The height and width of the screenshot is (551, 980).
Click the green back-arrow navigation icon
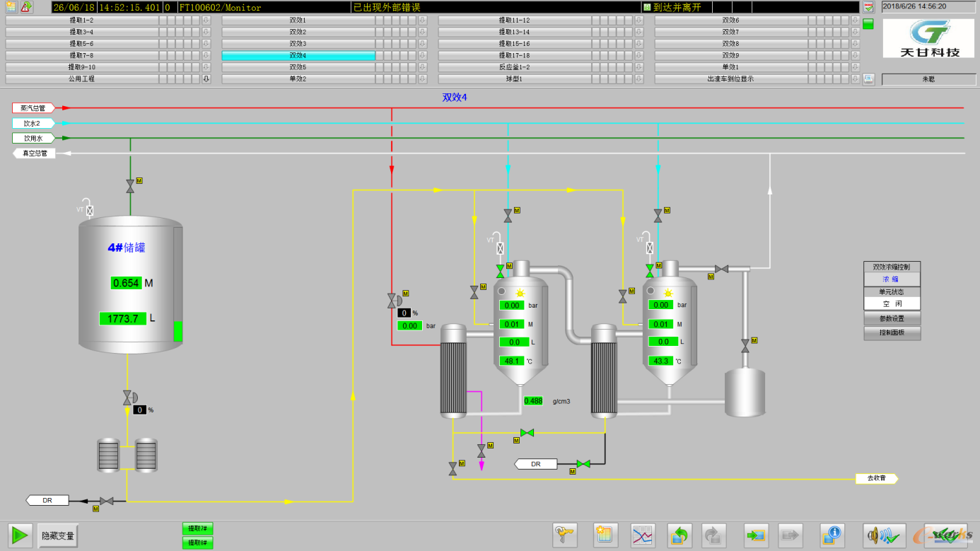680,535
